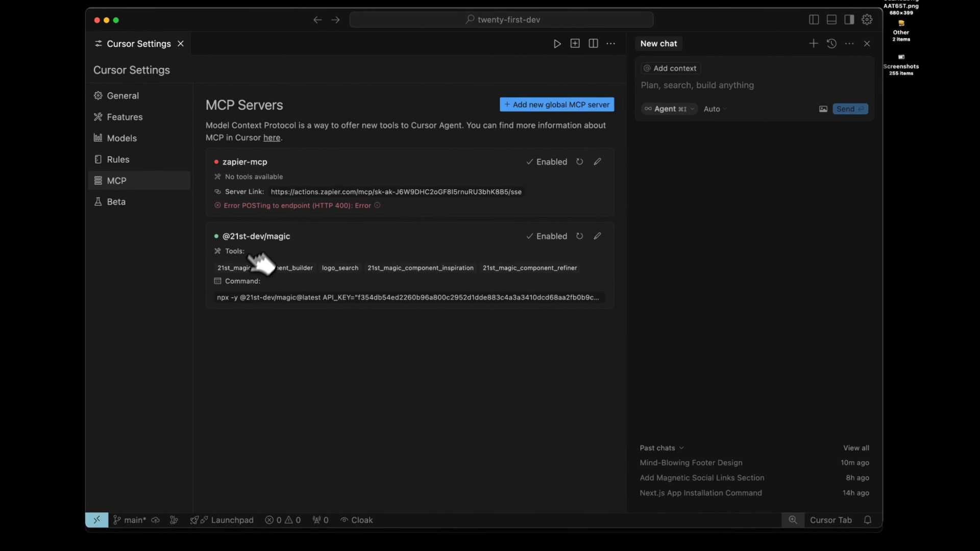Toggle the bottom panel layout icon
The height and width of the screenshot is (551, 980).
[831, 19]
